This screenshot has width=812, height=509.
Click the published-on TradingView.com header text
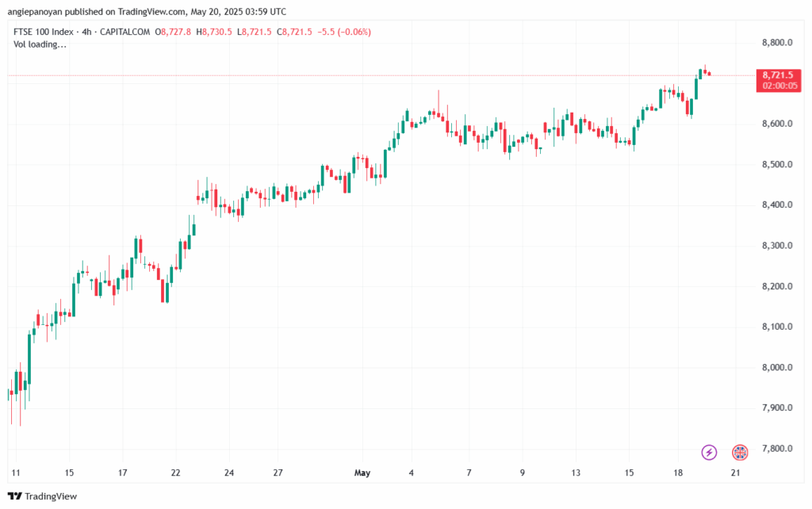tap(147, 11)
